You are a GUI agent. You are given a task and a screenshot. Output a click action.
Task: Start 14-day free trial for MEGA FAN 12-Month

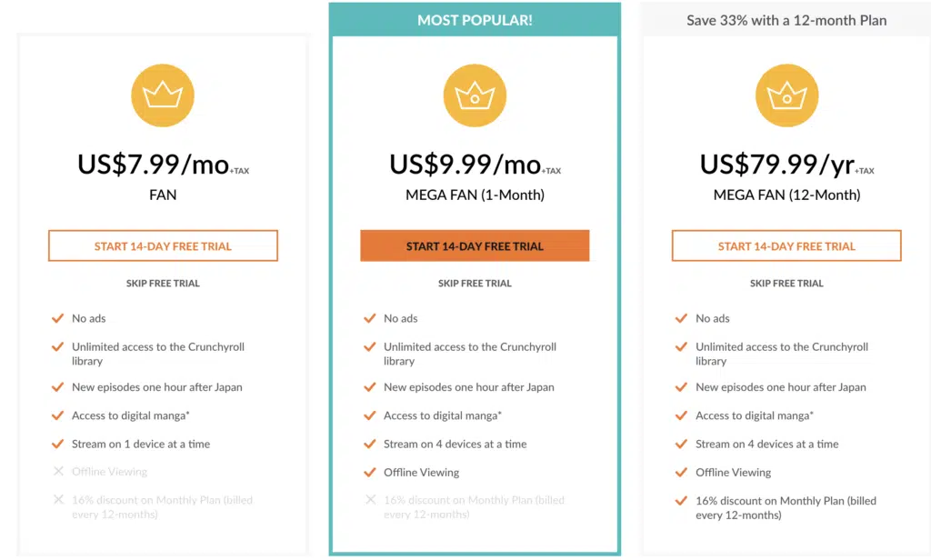[x=786, y=245]
